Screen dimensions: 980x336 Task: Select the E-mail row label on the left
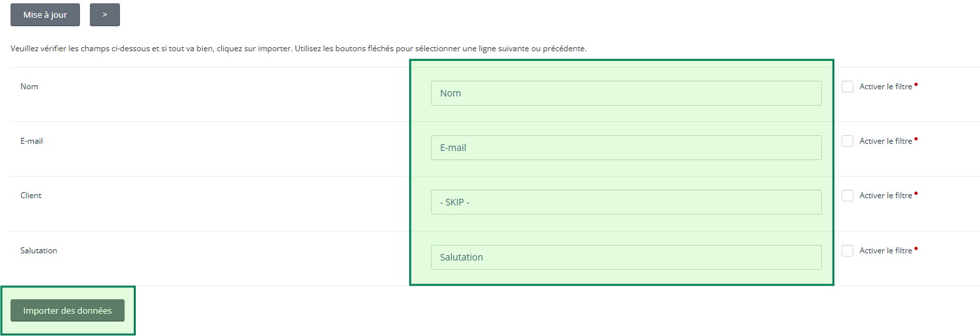coord(31,141)
